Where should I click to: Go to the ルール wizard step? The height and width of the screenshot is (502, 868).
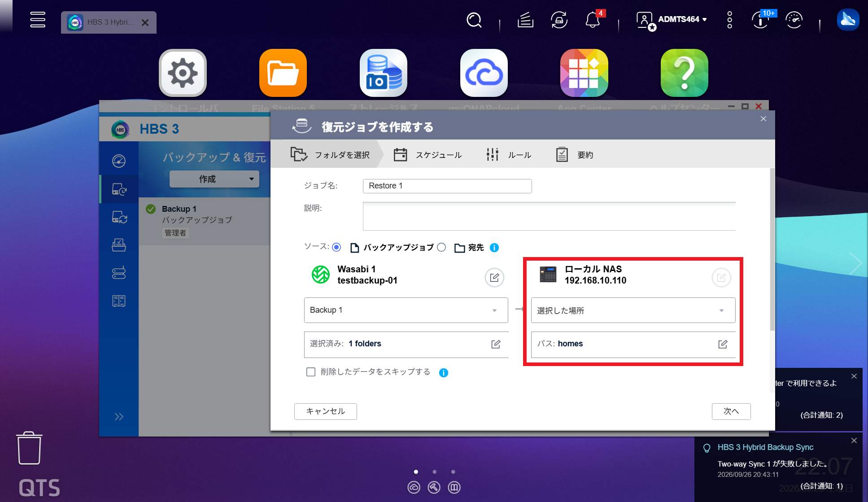[509, 155]
